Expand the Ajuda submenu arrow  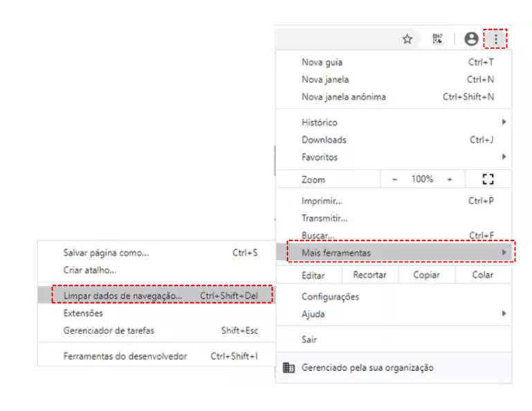504,314
